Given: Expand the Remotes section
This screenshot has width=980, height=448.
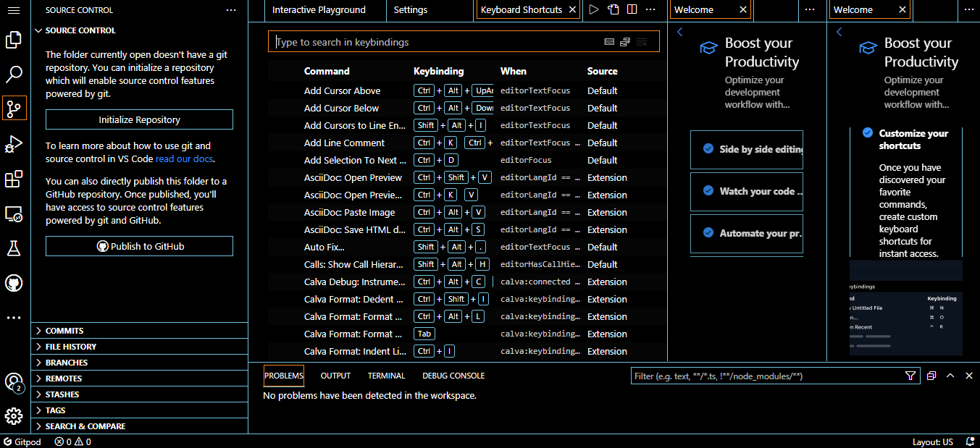Looking at the screenshot, I should tap(139, 379).
